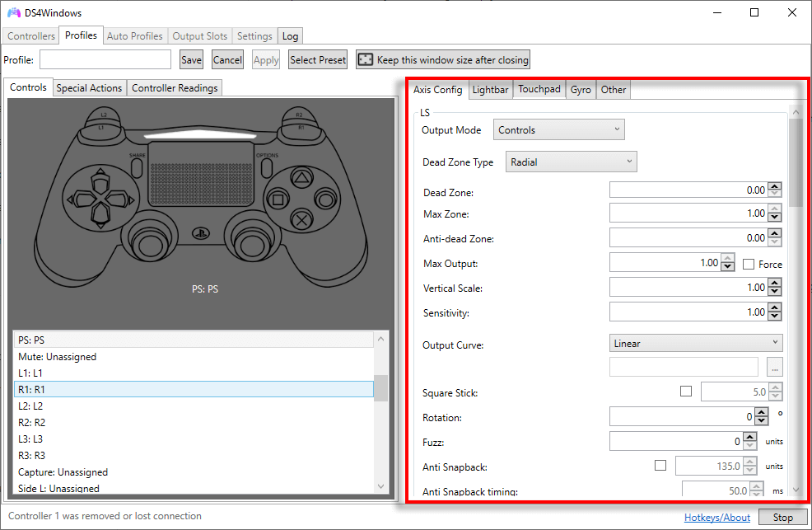Click the circle button on controller diagram

click(326, 199)
